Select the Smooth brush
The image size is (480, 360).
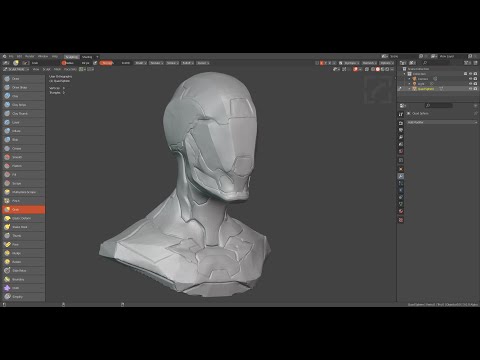pos(23,157)
